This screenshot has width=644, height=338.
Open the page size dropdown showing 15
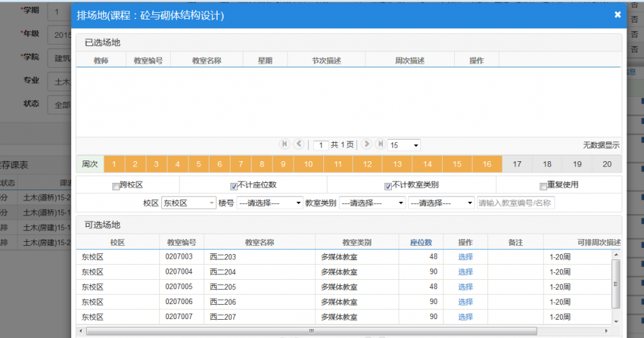coord(404,145)
